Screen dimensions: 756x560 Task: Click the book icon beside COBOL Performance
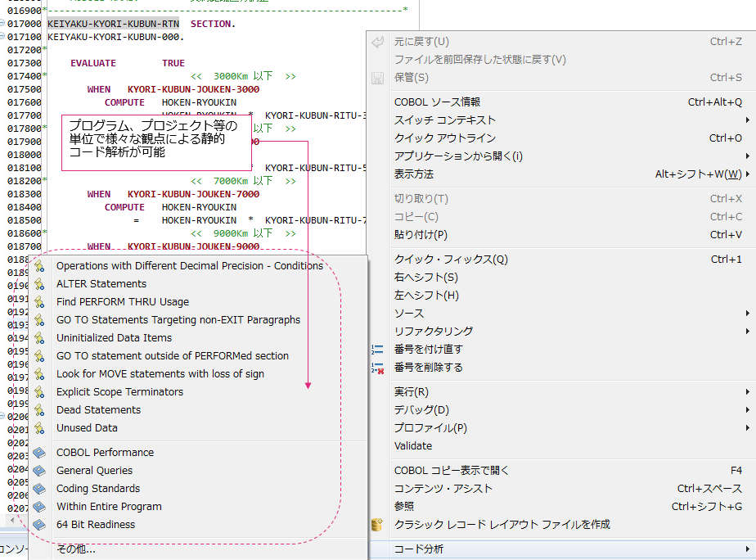click(38, 452)
